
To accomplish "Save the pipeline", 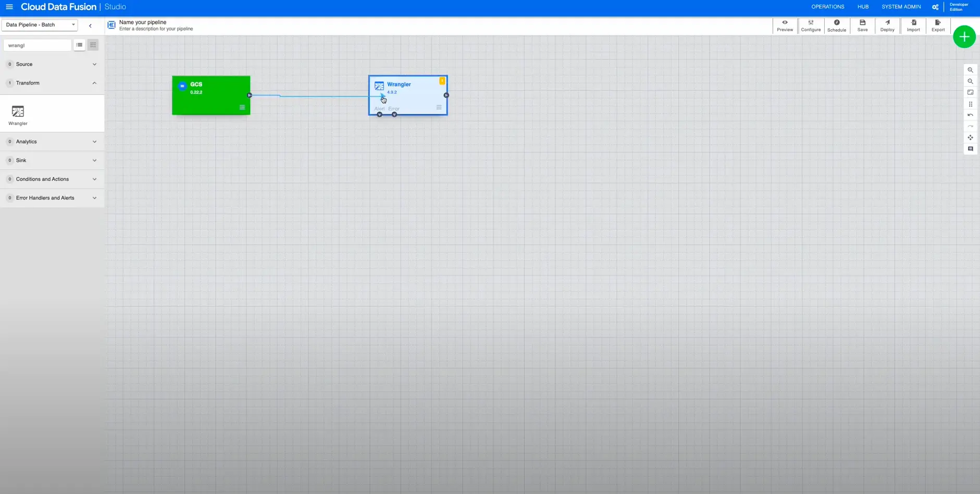I will (x=862, y=26).
